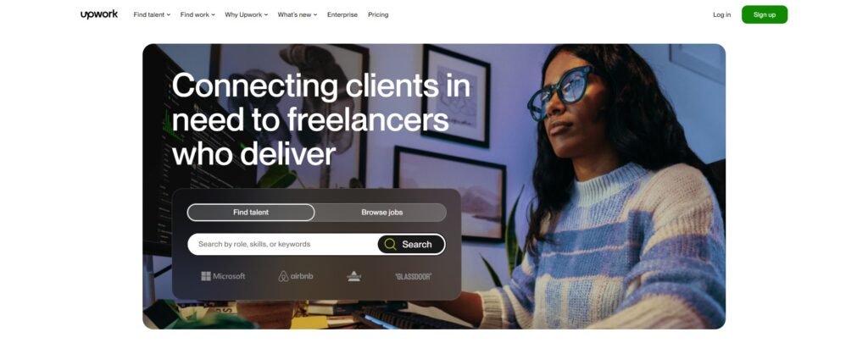Click the logo between Airbnb and Glassdoor
Screen dimensions: 868x343
click(x=353, y=276)
